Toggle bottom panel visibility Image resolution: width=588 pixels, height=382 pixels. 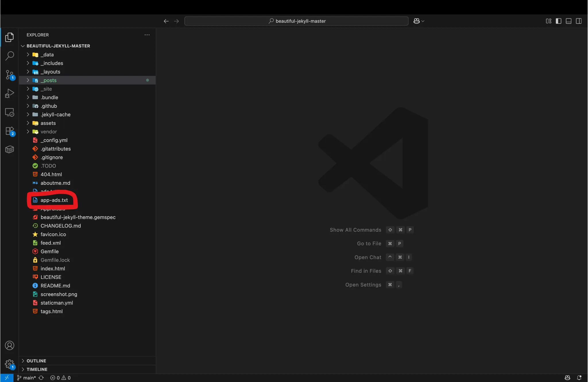pyautogui.click(x=568, y=21)
